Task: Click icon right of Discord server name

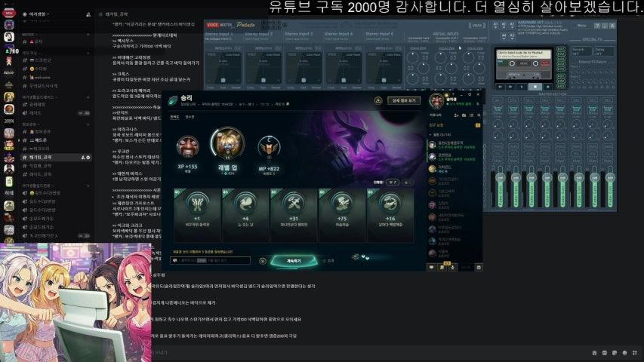Action: (88, 14)
